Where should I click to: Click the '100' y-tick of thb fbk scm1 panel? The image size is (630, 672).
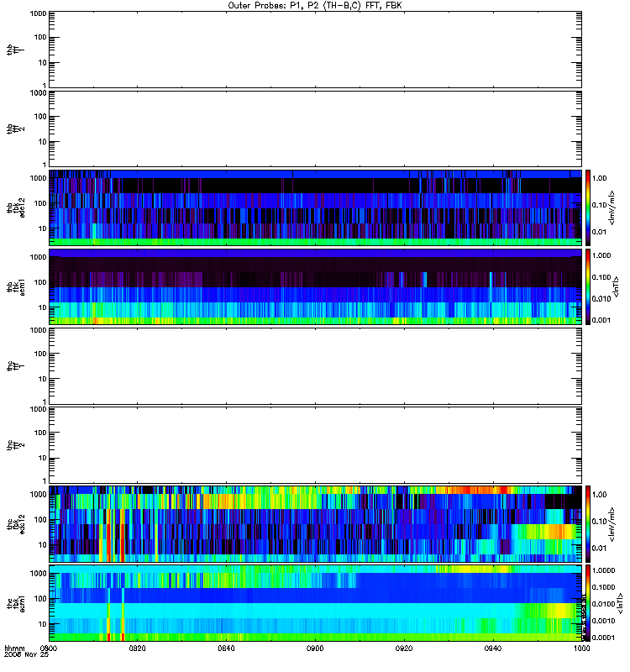click(40, 282)
